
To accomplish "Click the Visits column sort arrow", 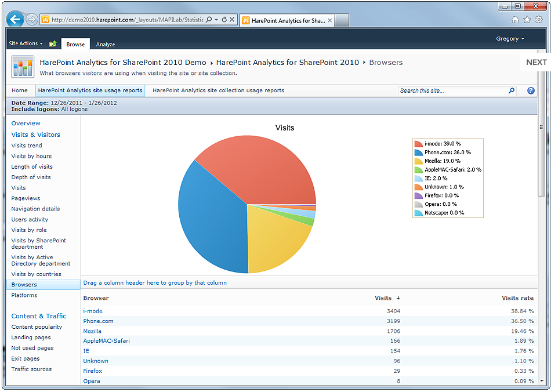I will coord(398,298).
